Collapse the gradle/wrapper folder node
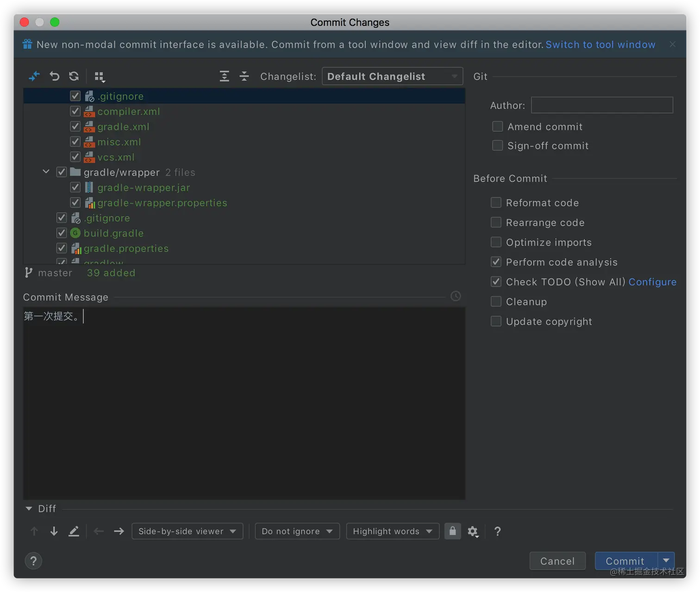This screenshot has height=592, width=700. click(46, 172)
